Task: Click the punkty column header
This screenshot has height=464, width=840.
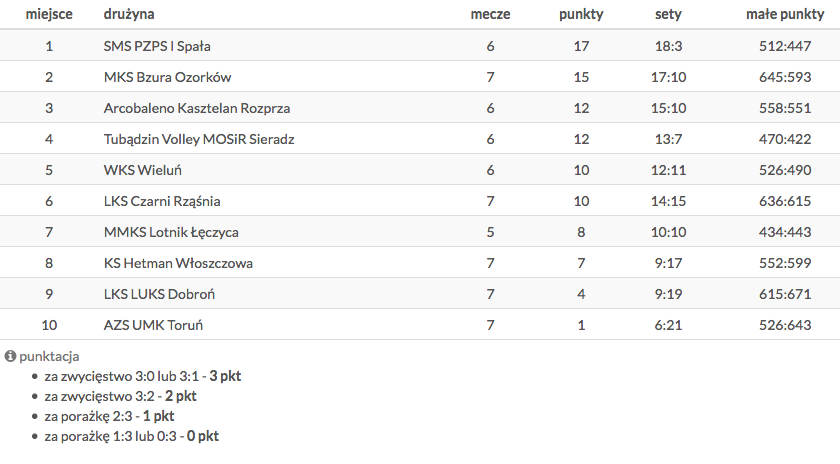Action: pyautogui.click(x=581, y=15)
